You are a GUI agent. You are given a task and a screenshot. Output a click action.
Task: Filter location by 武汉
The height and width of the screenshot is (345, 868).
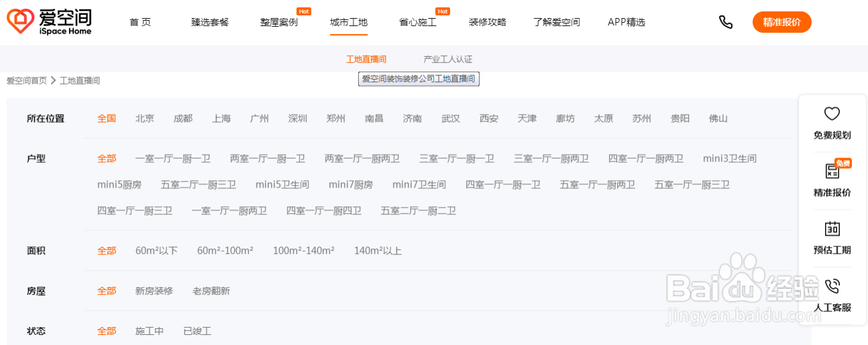[x=451, y=119]
